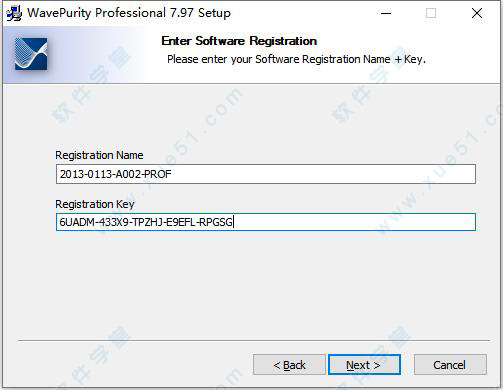The image size is (503, 390).
Task: Place cursor in 2013-0113-A002-PROF text
Action: click(x=115, y=174)
